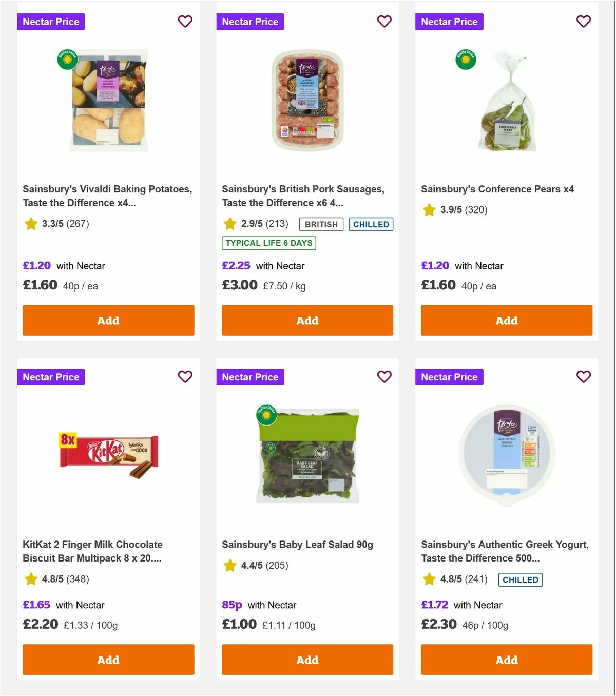Screen dimensions: 616x696
Task: Open the Sainsbury's Conference Pears product page
Action: (497, 189)
